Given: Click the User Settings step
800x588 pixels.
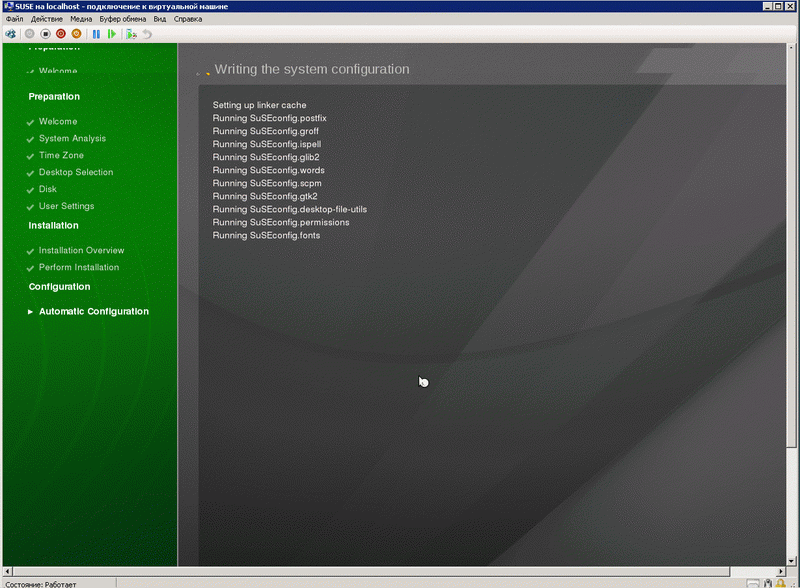Looking at the screenshot, I should (x=67, y=206).
